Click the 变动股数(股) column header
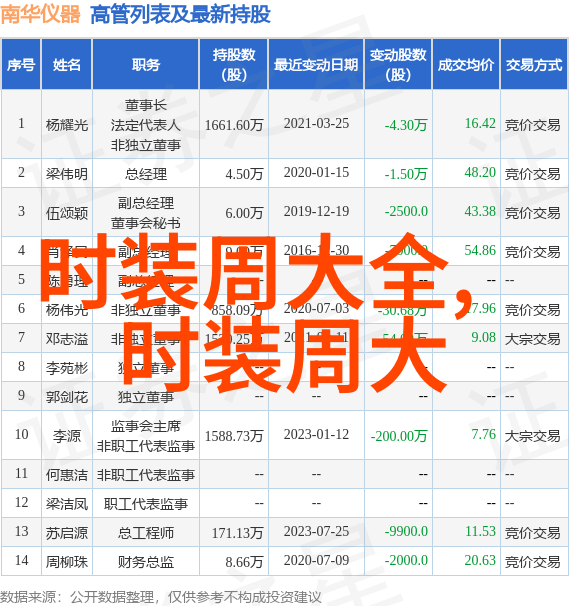 click(x=398, y=64)
